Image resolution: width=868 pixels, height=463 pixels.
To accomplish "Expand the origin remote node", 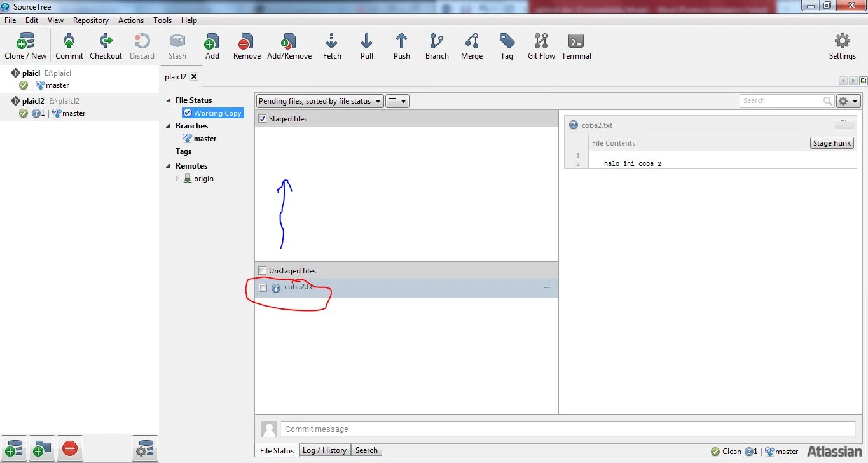I will [177, 179].
